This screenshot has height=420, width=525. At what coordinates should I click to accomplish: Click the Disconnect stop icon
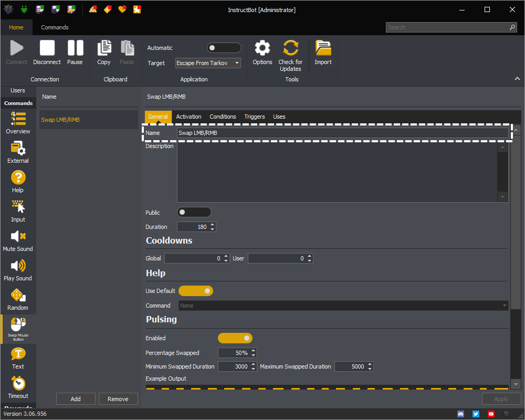(47, 48)
